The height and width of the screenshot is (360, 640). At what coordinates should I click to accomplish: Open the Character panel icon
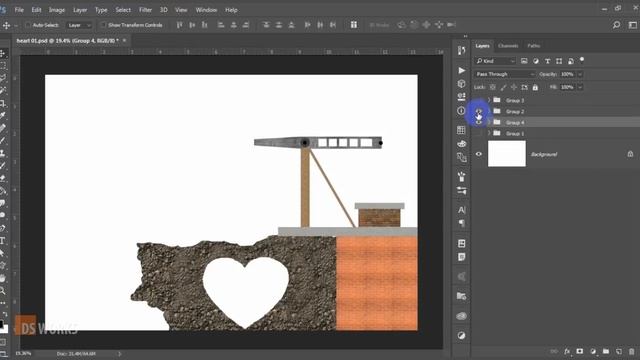(x=462, y=210)
